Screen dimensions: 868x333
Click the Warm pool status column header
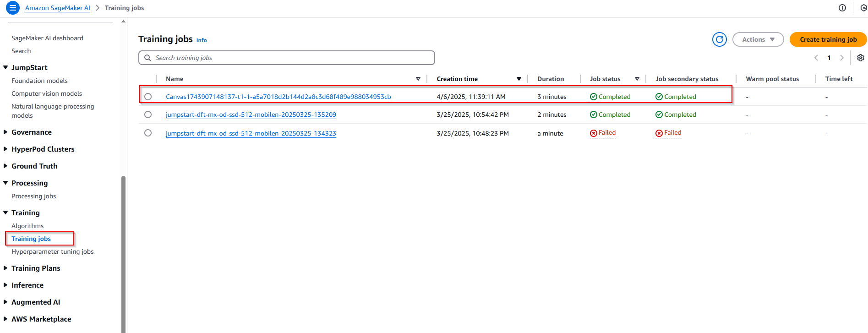tap(772, 79)
